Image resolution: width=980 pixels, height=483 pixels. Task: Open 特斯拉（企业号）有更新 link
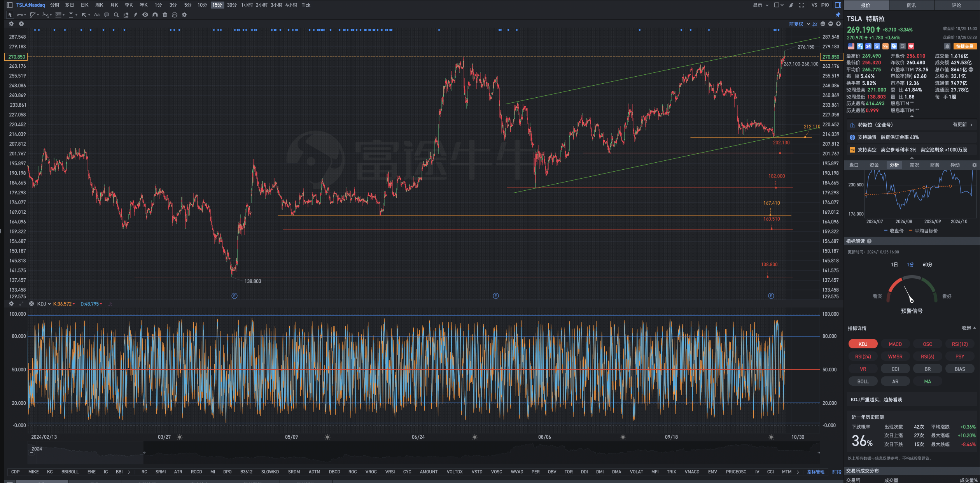pos(912,125)
